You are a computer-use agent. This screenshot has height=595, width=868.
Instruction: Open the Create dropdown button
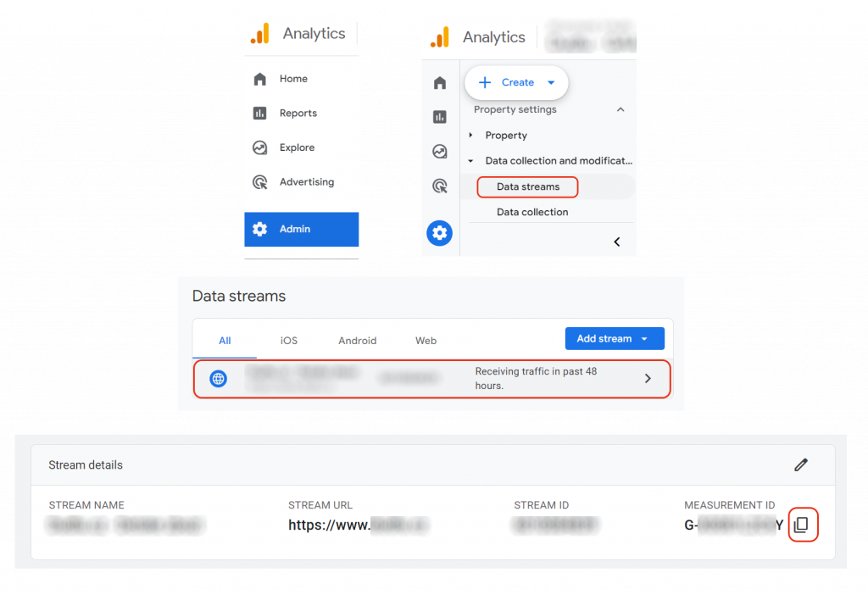(516, 82)
